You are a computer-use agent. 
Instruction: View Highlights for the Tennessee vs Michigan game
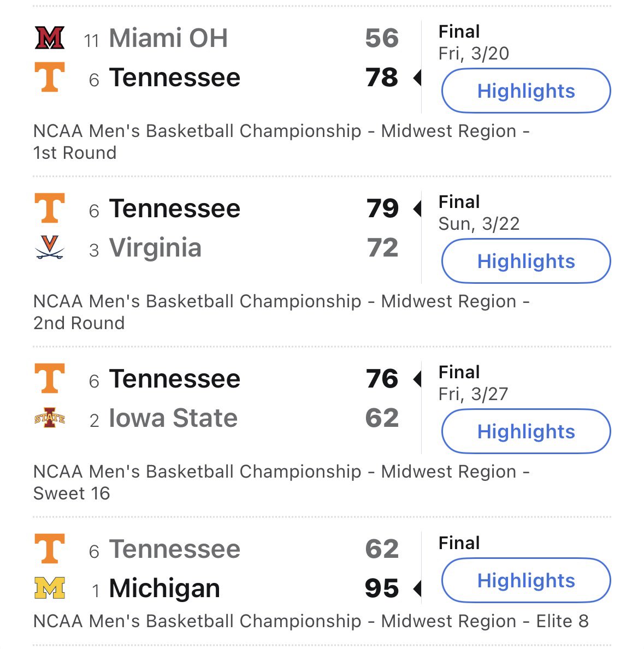[526, 580]
